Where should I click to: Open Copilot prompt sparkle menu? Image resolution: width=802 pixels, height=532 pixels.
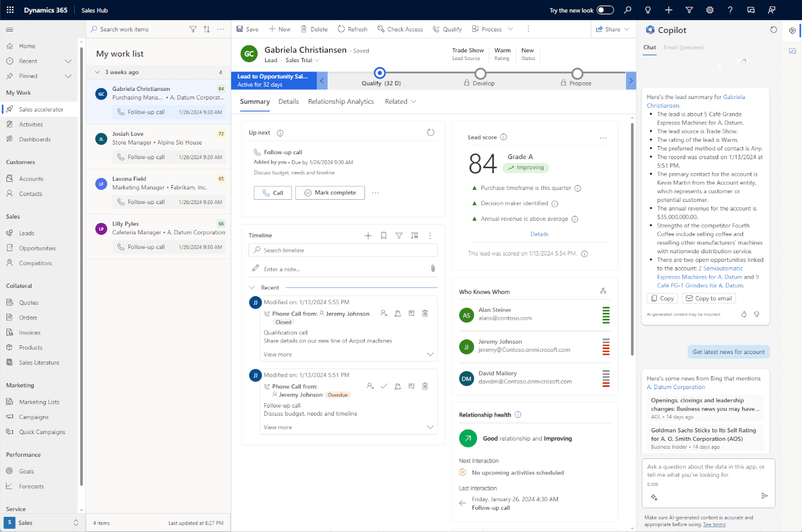pyautogui.click(x=654, y=497)
